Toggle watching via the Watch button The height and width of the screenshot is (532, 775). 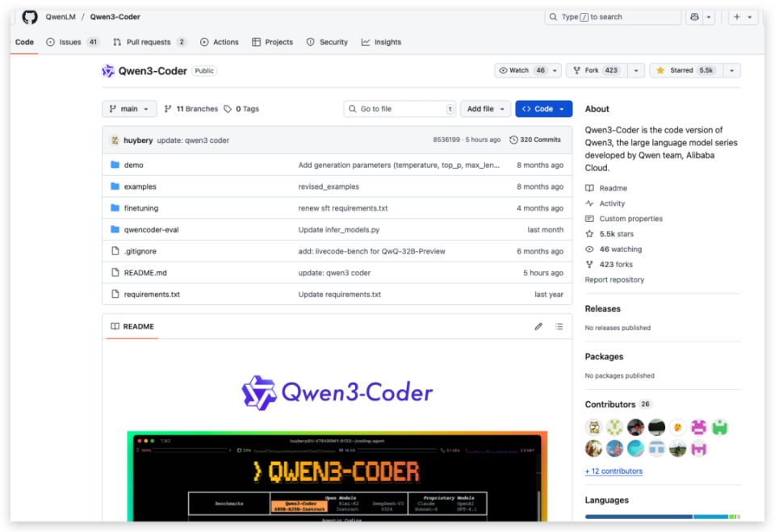tap(521, 70)
